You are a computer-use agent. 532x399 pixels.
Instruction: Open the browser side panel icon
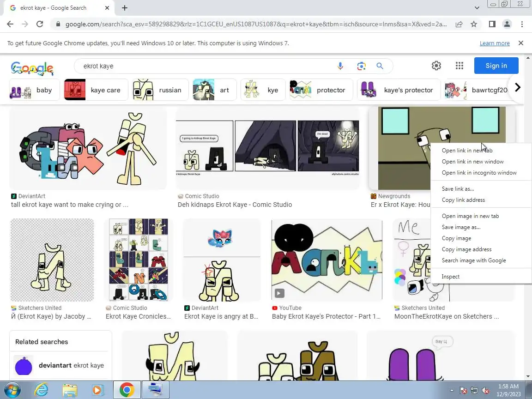(x=492, y=24)
